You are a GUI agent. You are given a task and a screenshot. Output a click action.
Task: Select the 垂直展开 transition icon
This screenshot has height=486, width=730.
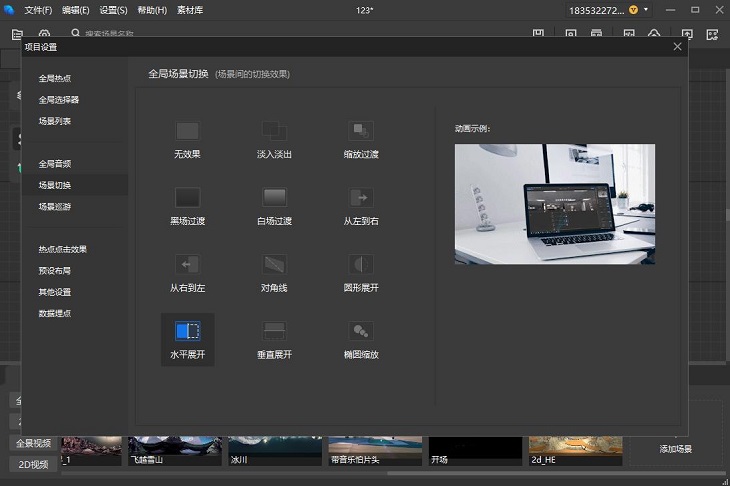coord(274,331)
